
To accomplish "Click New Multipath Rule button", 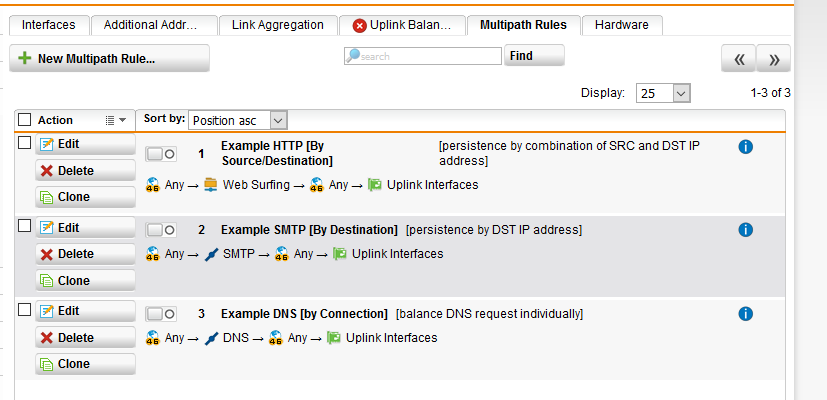I will (x=110, y=58).
